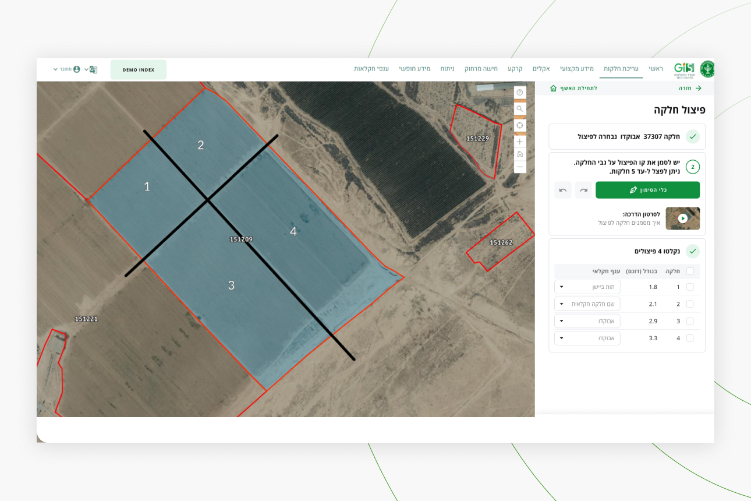This screenshot has height=501, width=751.
Task: Click map parcel label 151262
Action: [x=501, y=243]
